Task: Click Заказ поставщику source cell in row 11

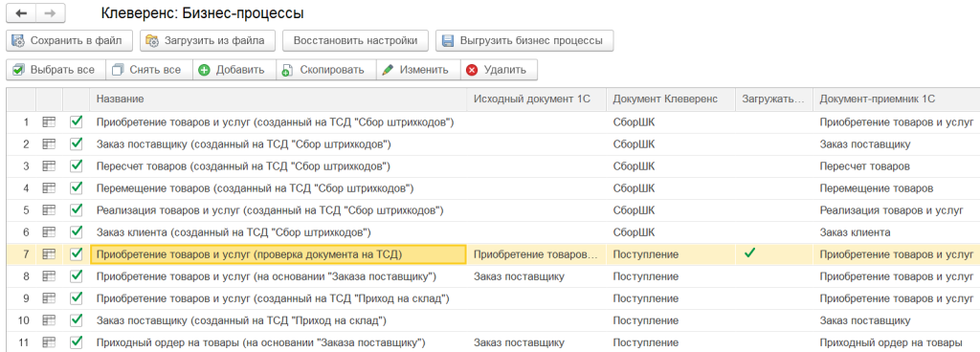Action: [536, 342]
